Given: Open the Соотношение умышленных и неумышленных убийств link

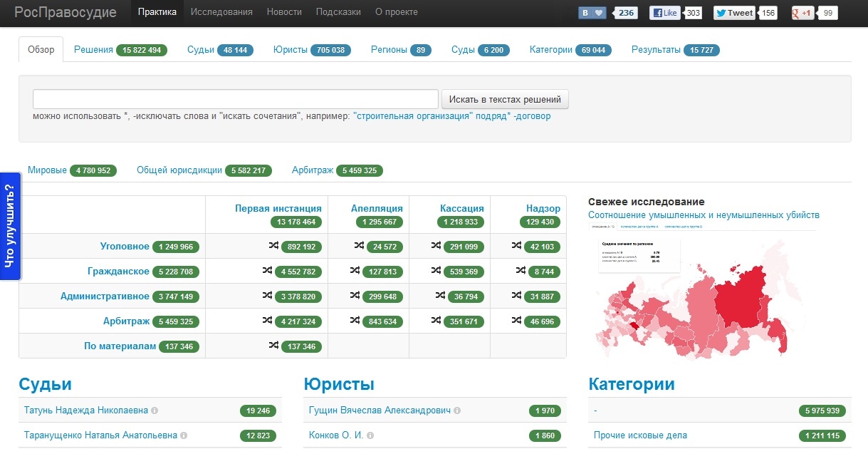Looking at the screenshot, I should click(x=704, y=215).
